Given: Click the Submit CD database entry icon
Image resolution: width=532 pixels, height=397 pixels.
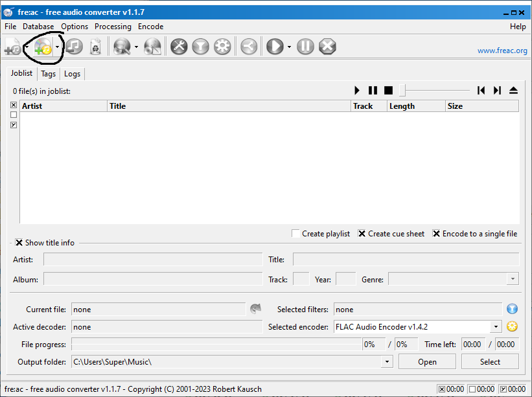Looking at the screenshot, I should pyautogui.click(x=152, y=47).
